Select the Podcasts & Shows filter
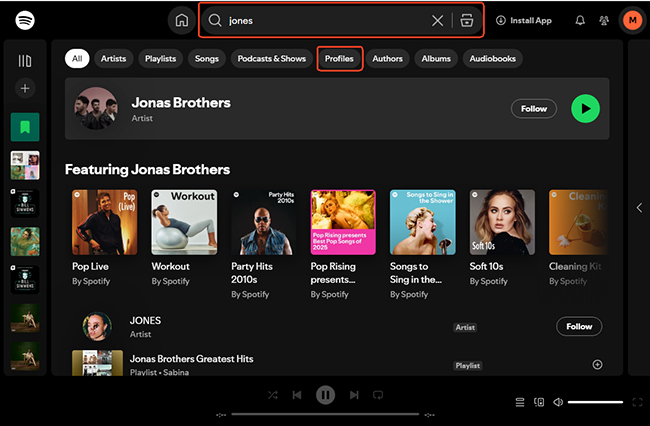This screenshot has height=426, width=650. point(272,58)
